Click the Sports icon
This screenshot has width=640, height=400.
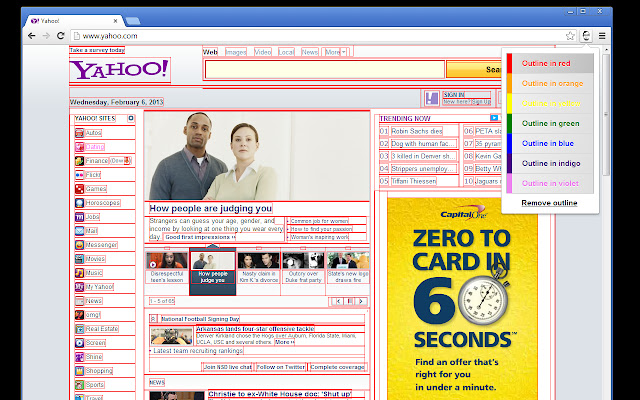(79, 385)
